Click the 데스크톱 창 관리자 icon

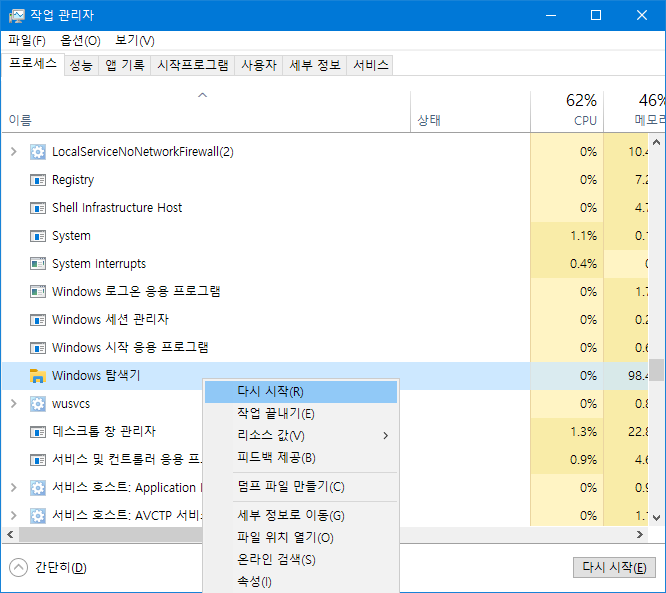pyautogui.click(x=38, y=432)
